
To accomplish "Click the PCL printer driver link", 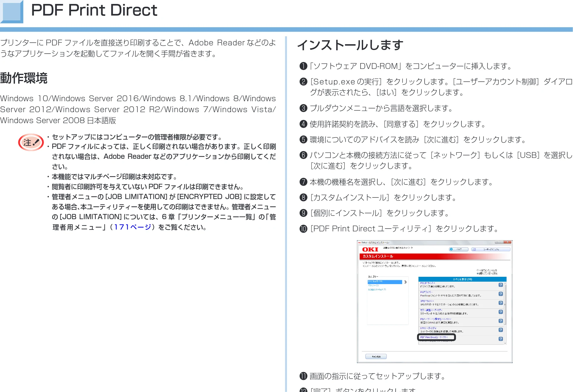I will coord(428,283).
